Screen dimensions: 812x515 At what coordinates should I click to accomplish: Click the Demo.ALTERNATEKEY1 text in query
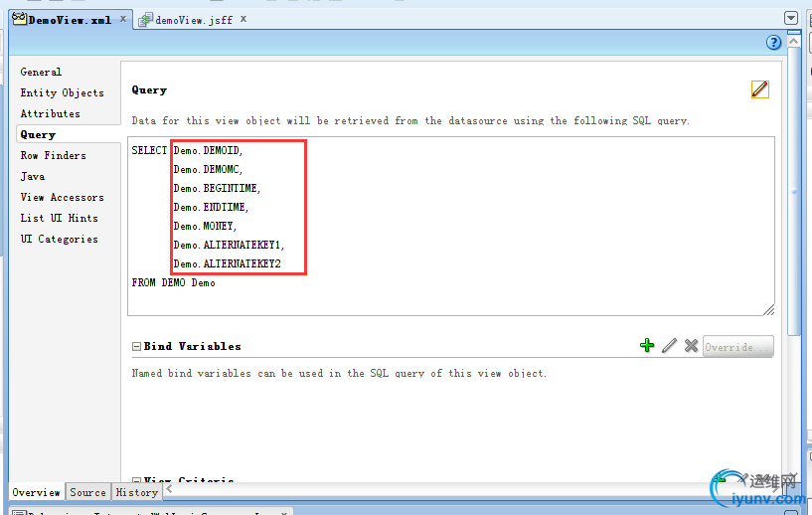229,245
